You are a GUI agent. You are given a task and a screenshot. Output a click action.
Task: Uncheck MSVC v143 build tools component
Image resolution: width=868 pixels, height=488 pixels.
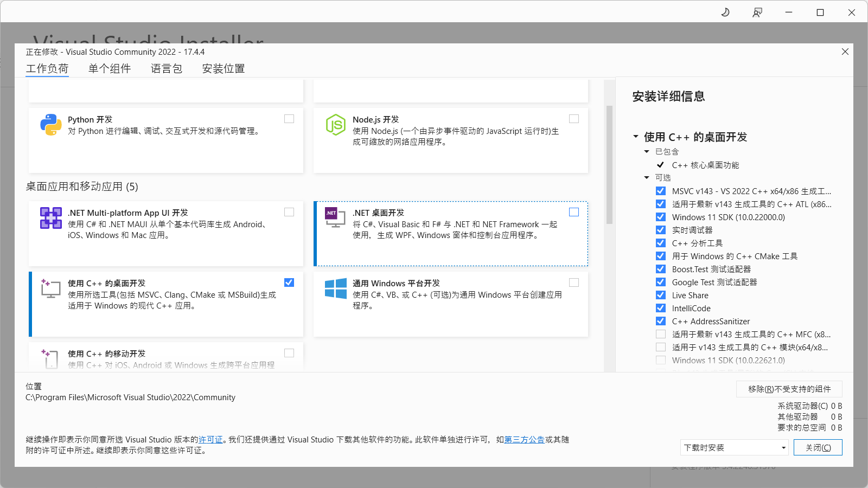click(661, 191)
